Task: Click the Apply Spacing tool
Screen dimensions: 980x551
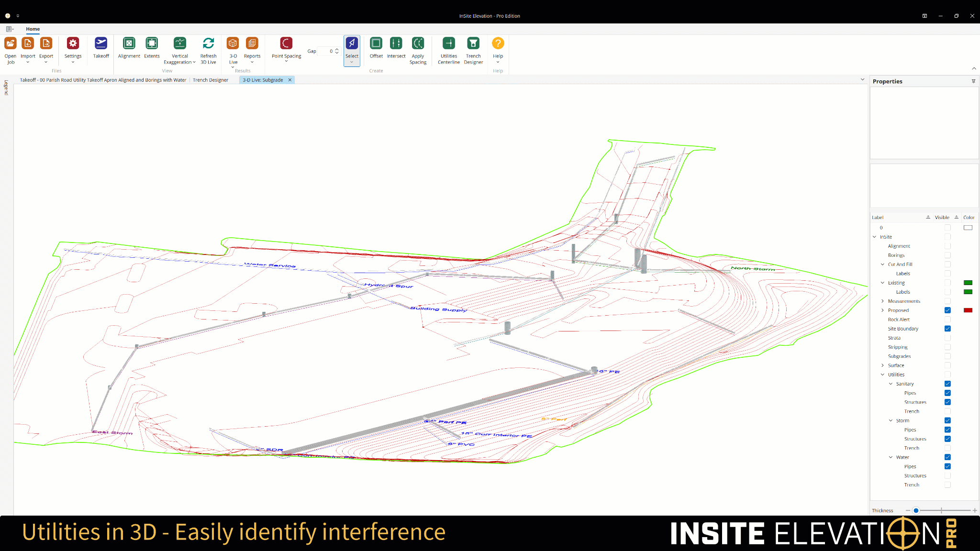Action: pos(418,50)
